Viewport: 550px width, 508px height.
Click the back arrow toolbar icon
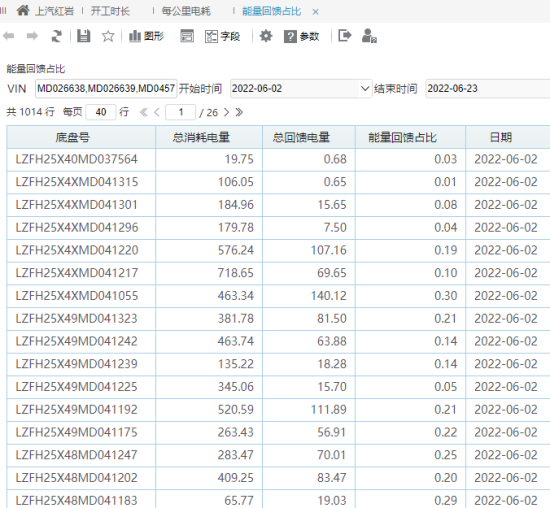(8, 36)
